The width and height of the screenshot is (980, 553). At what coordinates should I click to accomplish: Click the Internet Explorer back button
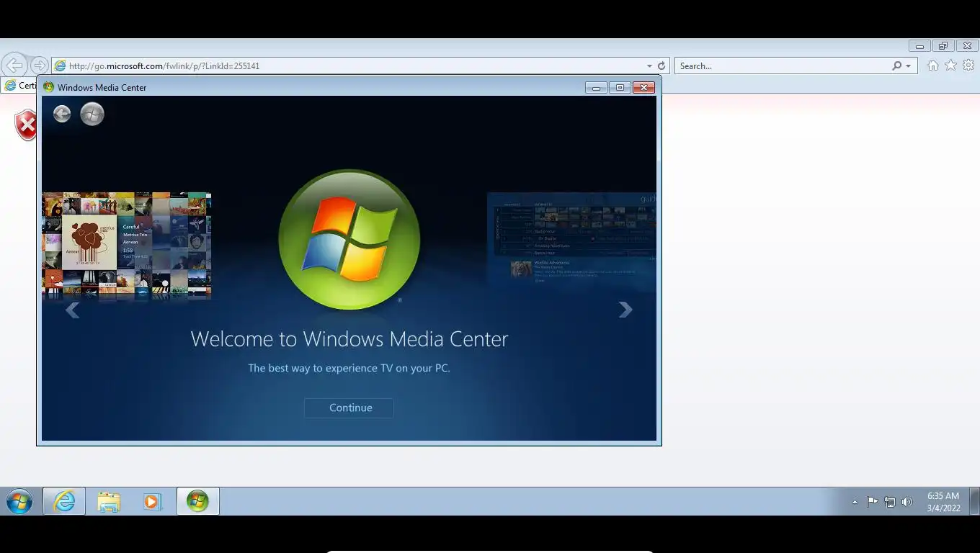pyautogui.click(x=14, y=66)
